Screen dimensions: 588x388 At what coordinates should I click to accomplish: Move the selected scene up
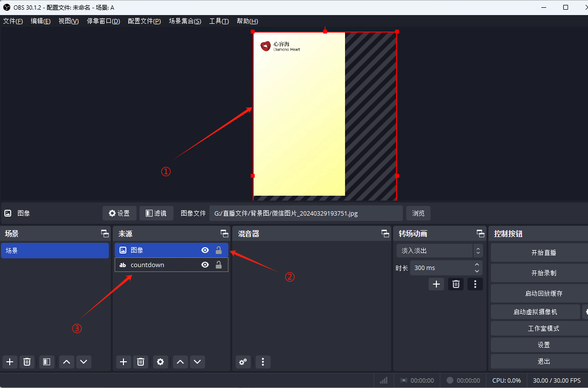coord(67,362)
